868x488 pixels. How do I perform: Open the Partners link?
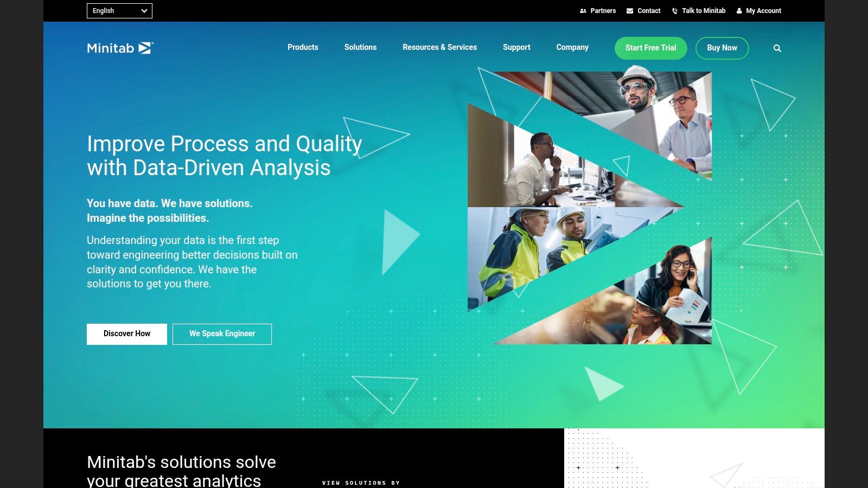click(603, 11)
